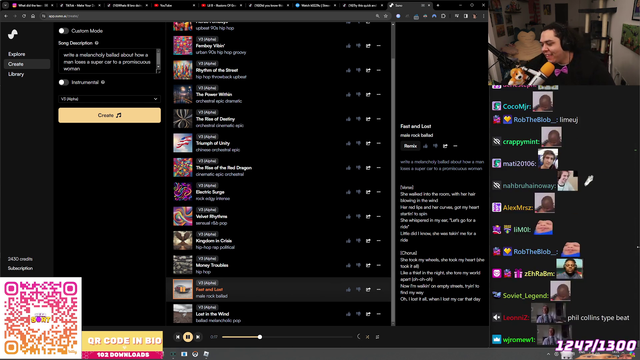Open the Explore page
Screen dimensions: 640x360
pos(17,54)
